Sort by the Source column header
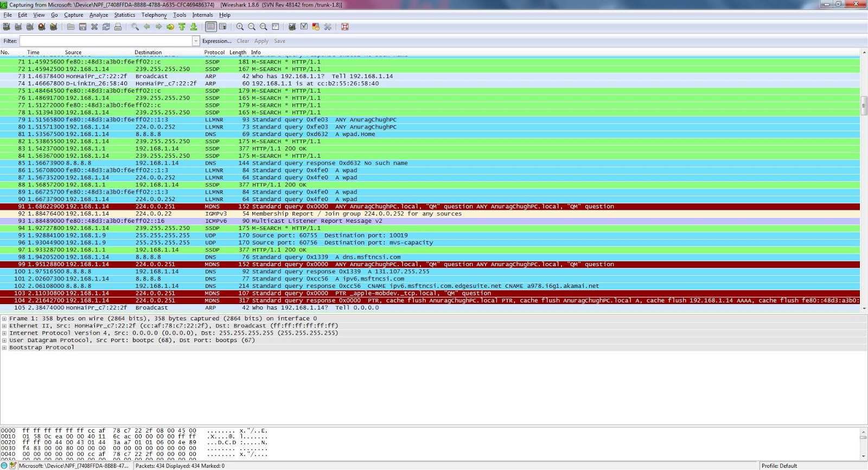Viewport: 868px width, 470px height. [x=73, y=53]
